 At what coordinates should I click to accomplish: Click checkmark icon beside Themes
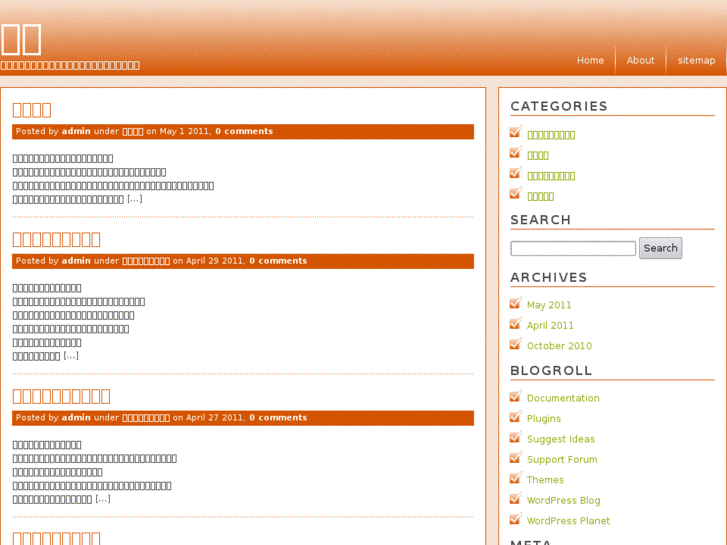[516, 478]
